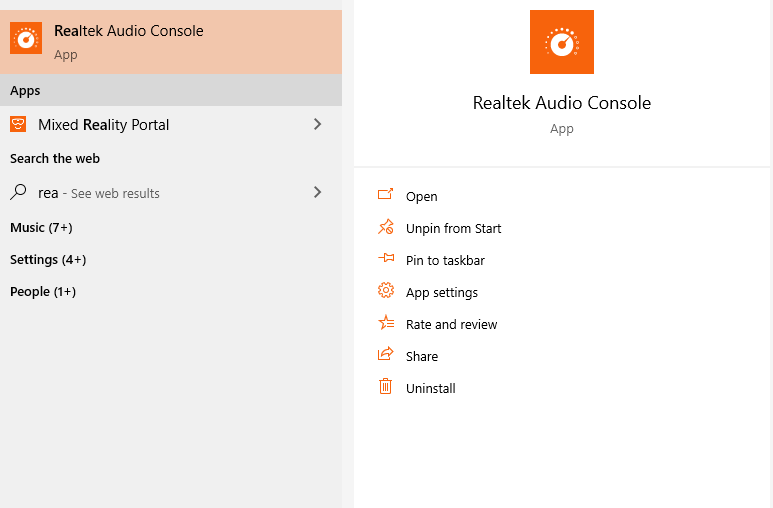Click the Search the web header
773x508 pixels.
[55, 158]
